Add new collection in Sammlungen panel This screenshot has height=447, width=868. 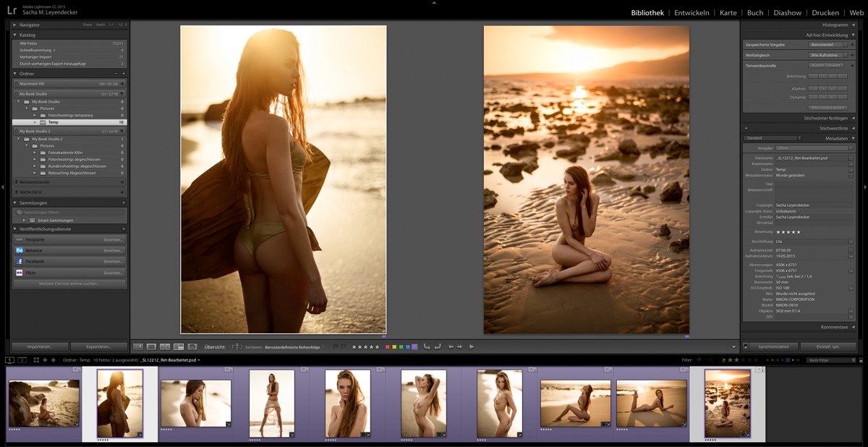124,203
